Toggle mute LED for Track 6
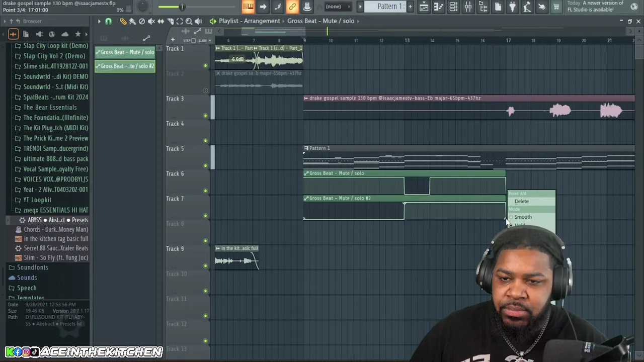The image size is (644, 362). 205,191
